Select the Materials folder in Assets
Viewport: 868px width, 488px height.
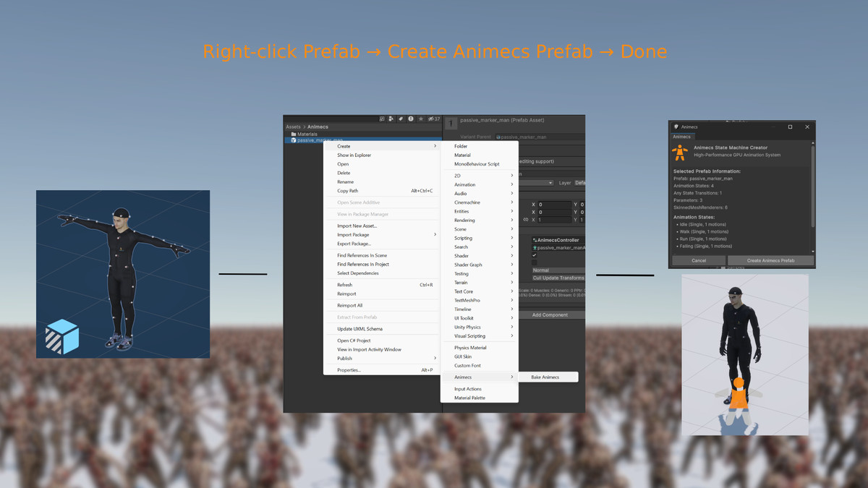[x=304, y=134]
